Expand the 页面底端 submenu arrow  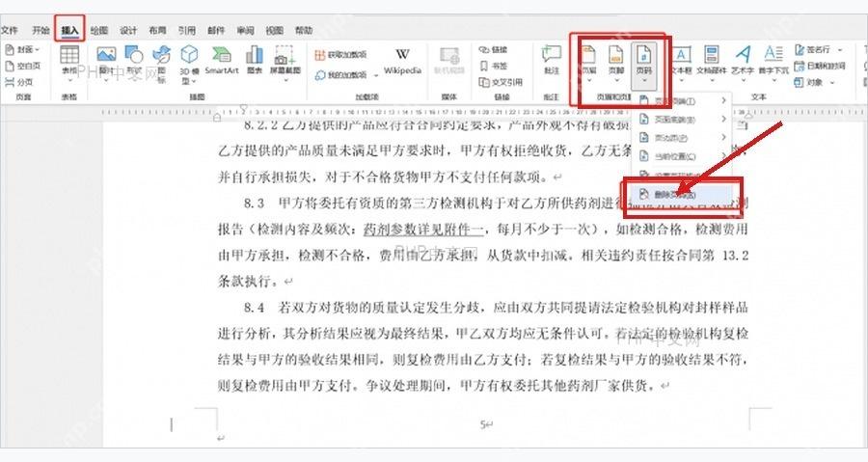723,119
